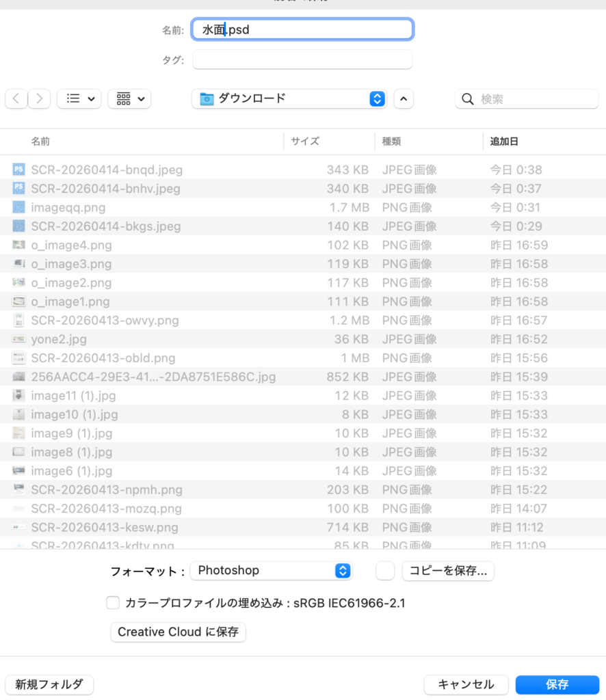Enable the color profile embed checkbox
Viewport: 606px width, 700px height.
pos(113,603)
